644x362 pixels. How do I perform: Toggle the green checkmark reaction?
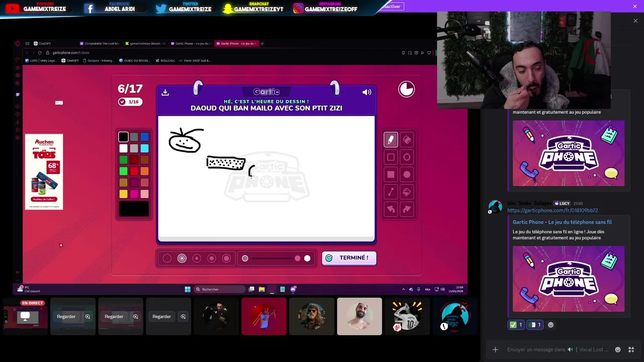pos(516,325)
